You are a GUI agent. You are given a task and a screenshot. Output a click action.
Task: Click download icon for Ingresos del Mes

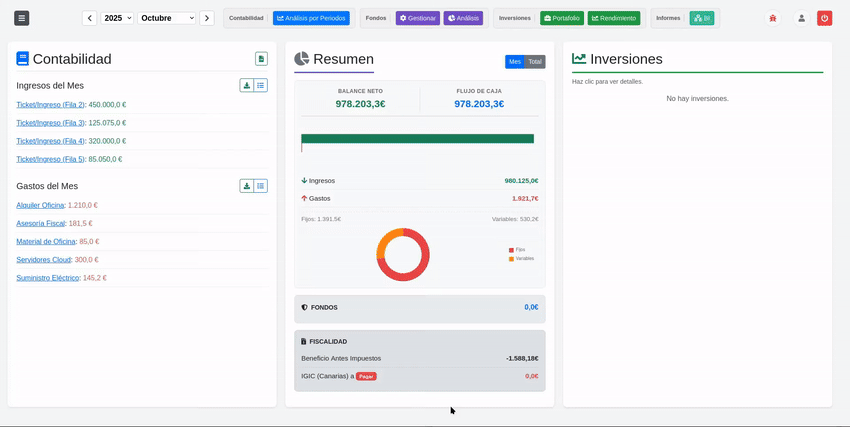247,85
